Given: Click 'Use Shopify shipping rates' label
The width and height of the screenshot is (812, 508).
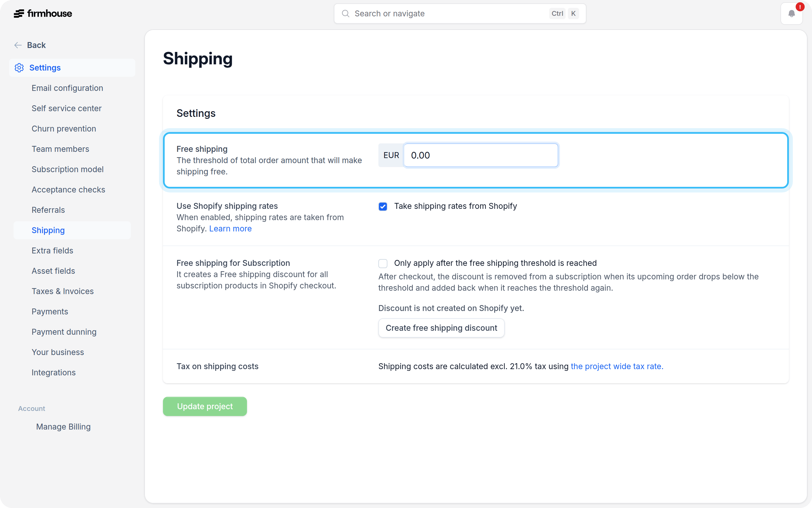Looking at the screenshot, I should 227,206.
